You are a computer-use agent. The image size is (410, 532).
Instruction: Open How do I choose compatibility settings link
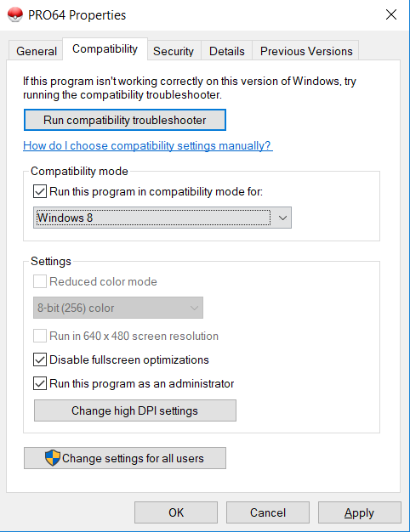(148, 145)
